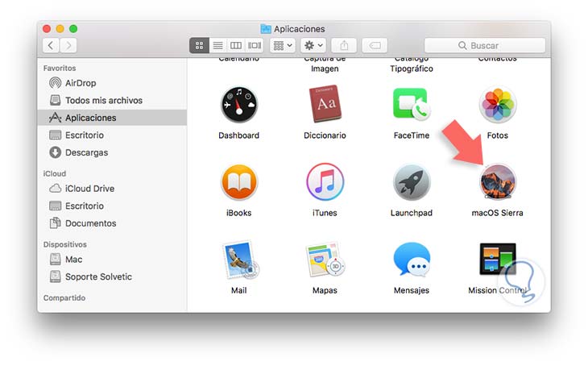Click the iCloud section header
588x366 pixels.
tap(55, 173)
